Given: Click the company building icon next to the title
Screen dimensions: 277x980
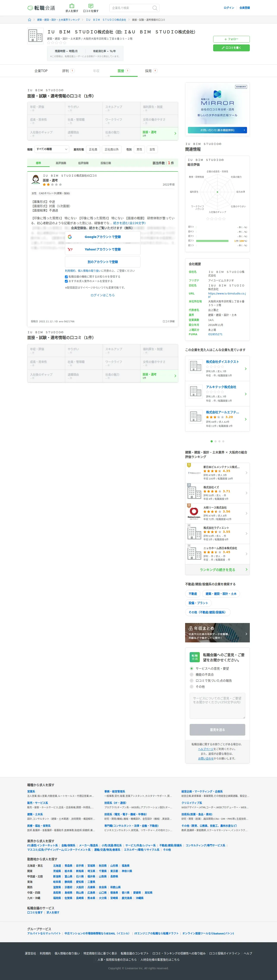Looking at the screenshot, I should pyautogui.click(x=35, y=36).
